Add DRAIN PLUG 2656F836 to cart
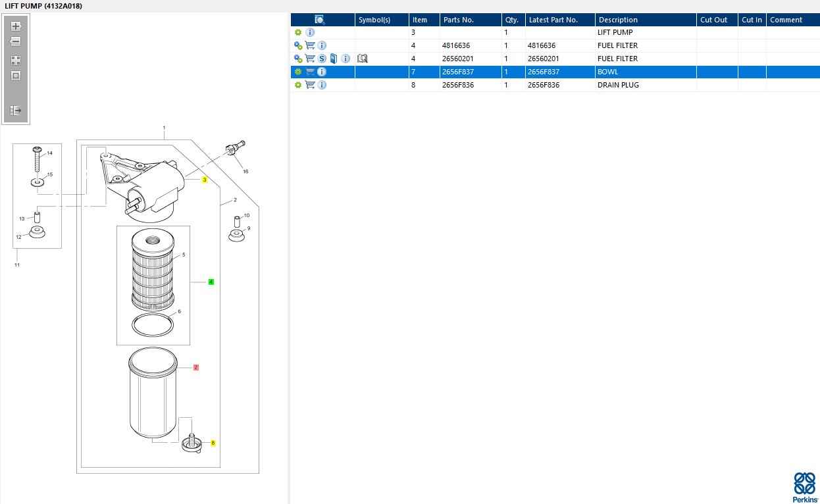The height and width of the screenshot is (504, 820). click(310, 85)
